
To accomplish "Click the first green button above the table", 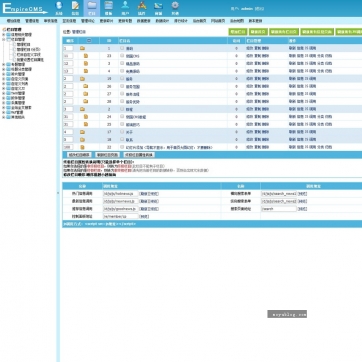I will click(x=238, y=32).
